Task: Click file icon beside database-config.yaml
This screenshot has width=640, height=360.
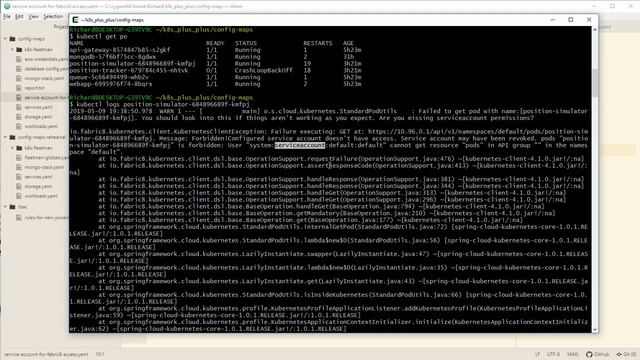Action: coord(19,69)
